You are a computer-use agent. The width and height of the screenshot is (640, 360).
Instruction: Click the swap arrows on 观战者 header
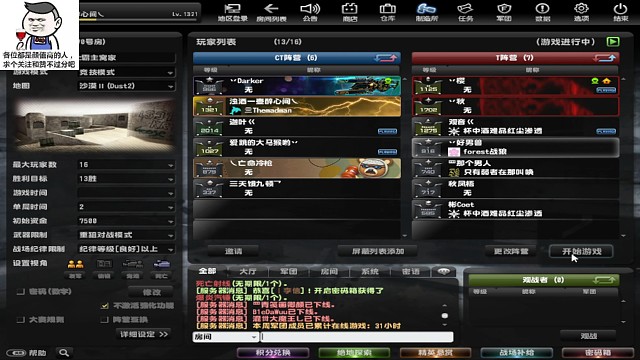pyautogui.click(x=604, y=280)
